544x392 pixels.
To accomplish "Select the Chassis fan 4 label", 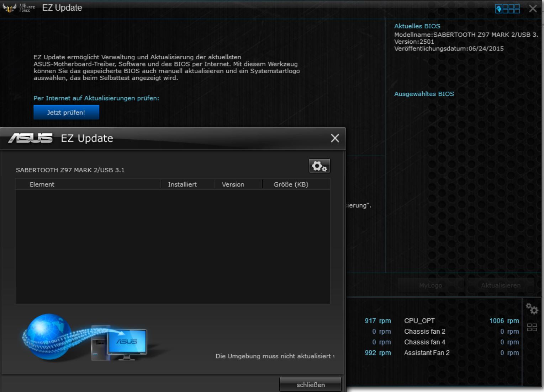I will coord(424,342).
